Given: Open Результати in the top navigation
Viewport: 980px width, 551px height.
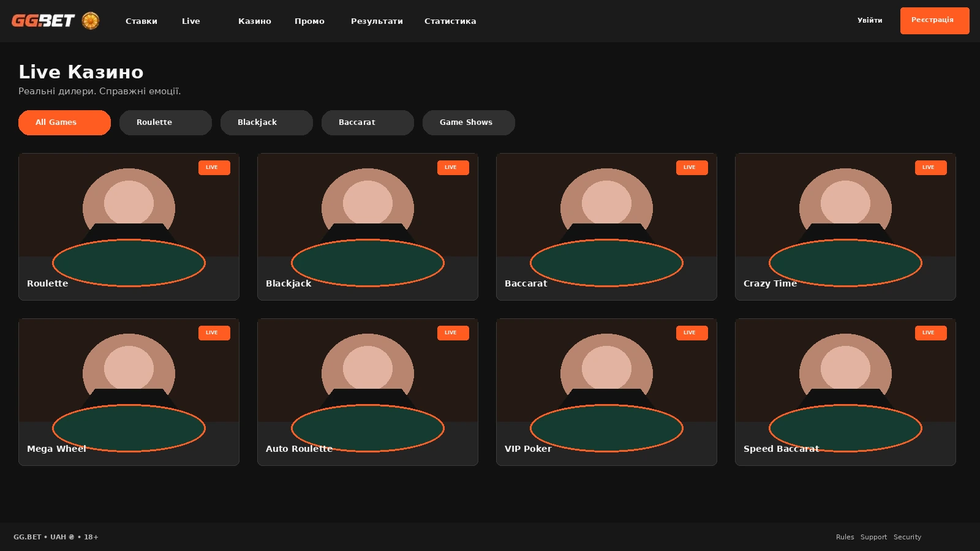Looking at the screenshot, I should click(377, 21).
